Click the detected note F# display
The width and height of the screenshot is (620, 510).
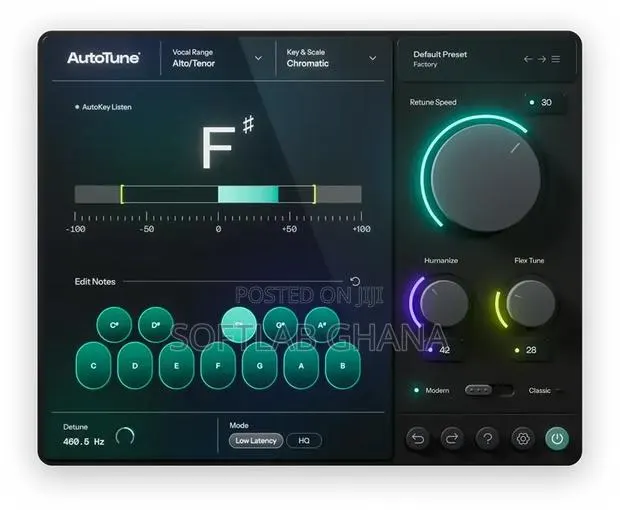tap(227, 143)
